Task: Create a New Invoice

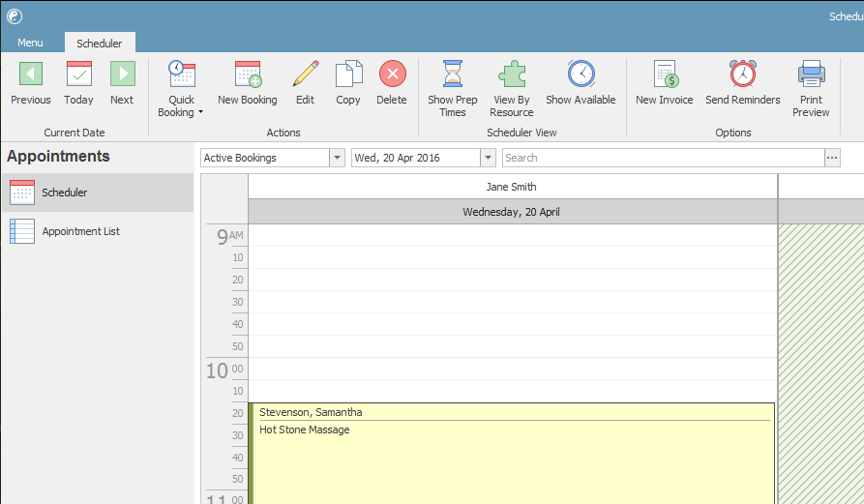Action: (x=665, y=83)
